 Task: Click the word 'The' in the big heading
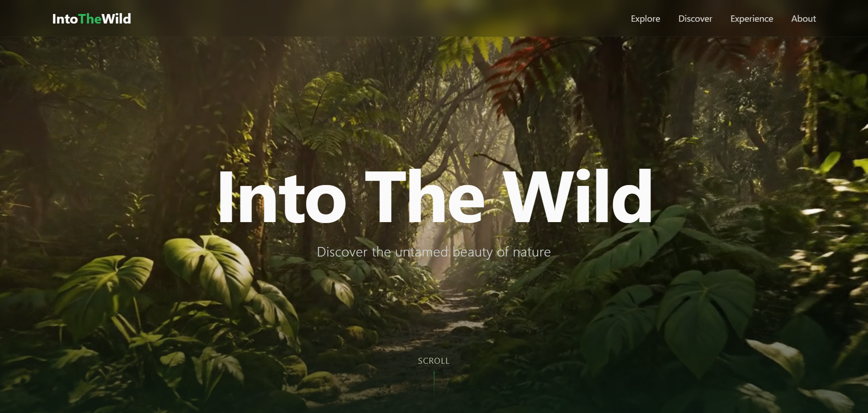[x=425, y=196]
